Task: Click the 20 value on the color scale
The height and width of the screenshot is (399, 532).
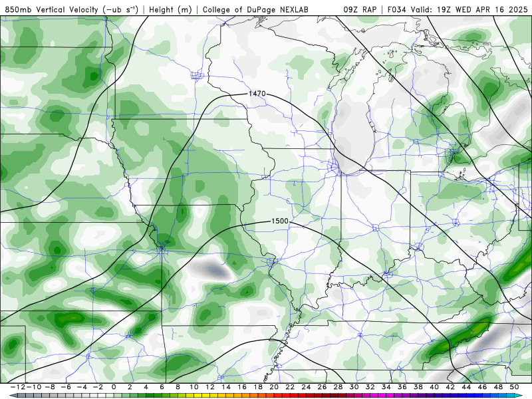Action: [x=274, y=387]
